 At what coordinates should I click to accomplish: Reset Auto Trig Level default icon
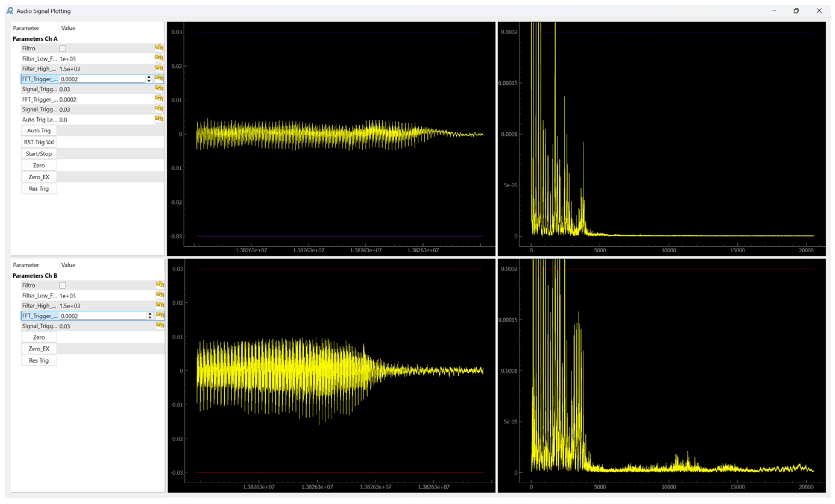point(159,119)
